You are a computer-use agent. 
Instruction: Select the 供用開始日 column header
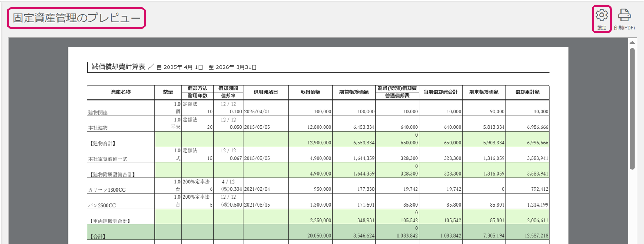coord(266,92)
